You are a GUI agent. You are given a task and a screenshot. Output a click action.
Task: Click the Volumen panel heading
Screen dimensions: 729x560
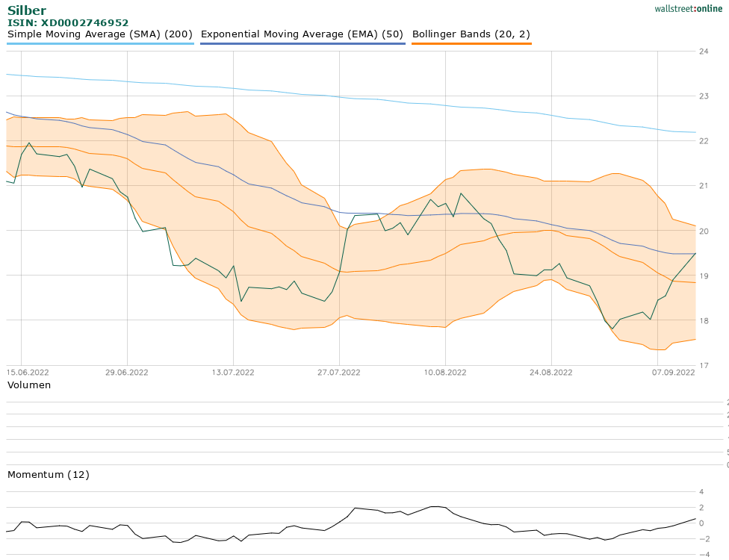[29, 385]
